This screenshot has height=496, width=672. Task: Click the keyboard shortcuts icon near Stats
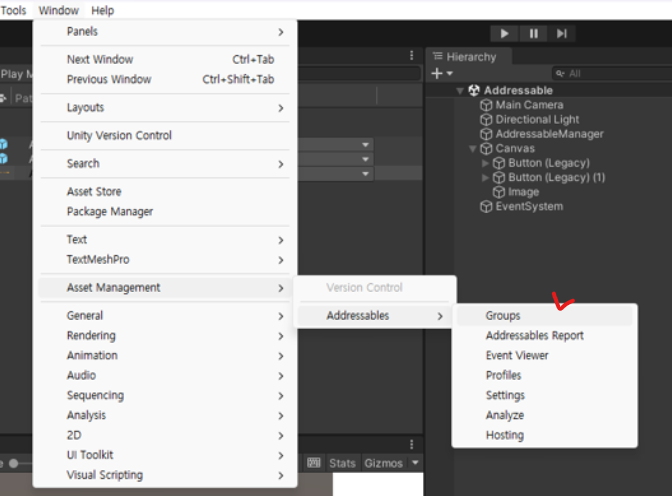click(314, 463)
